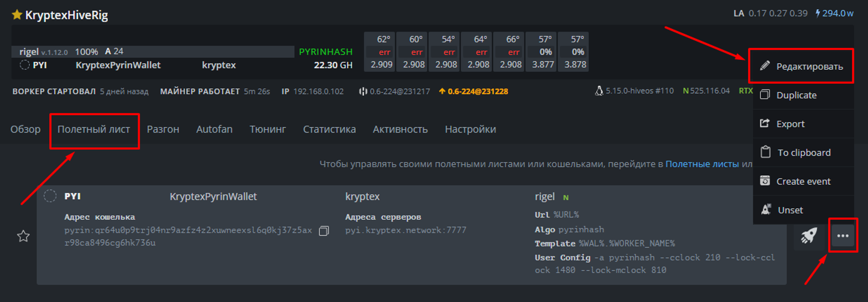Choose Export in the context menu
Image resolution: width=868 pixels, height=302 pixels.
pos(803,123)
